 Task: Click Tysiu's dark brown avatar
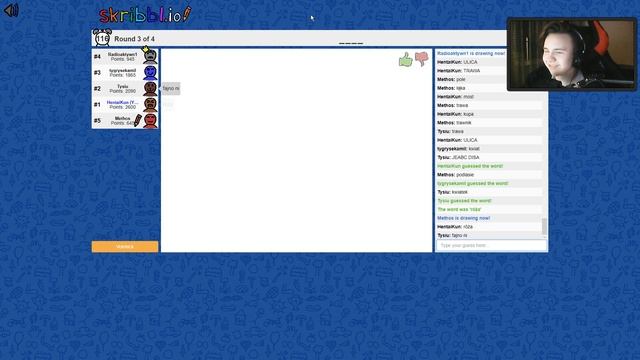tap(150, 89)
